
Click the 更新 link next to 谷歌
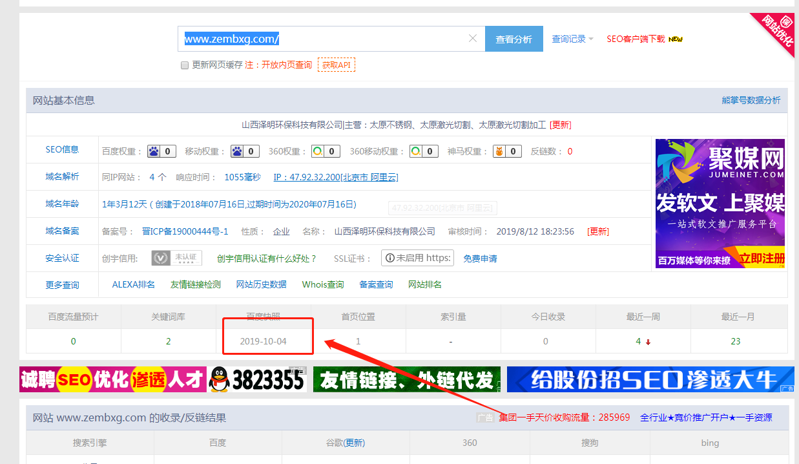(x=354, y=443)
